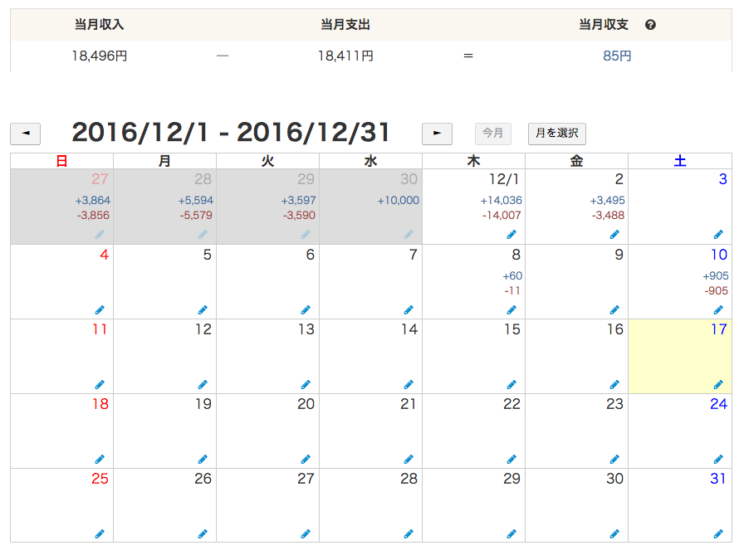Click the 18,411円 monthly expense value
Image resolution: width=744 pixels, height=560 pixels.
[x=345, y=56]
